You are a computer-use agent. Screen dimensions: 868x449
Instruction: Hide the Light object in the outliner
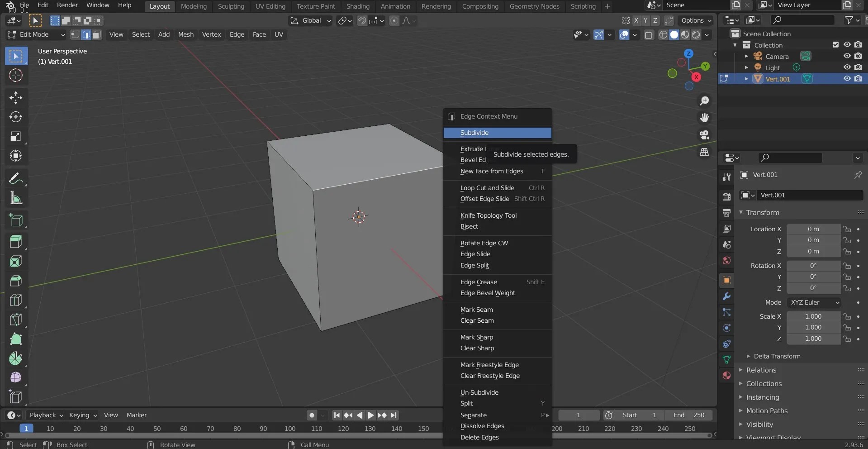point(847,67)
